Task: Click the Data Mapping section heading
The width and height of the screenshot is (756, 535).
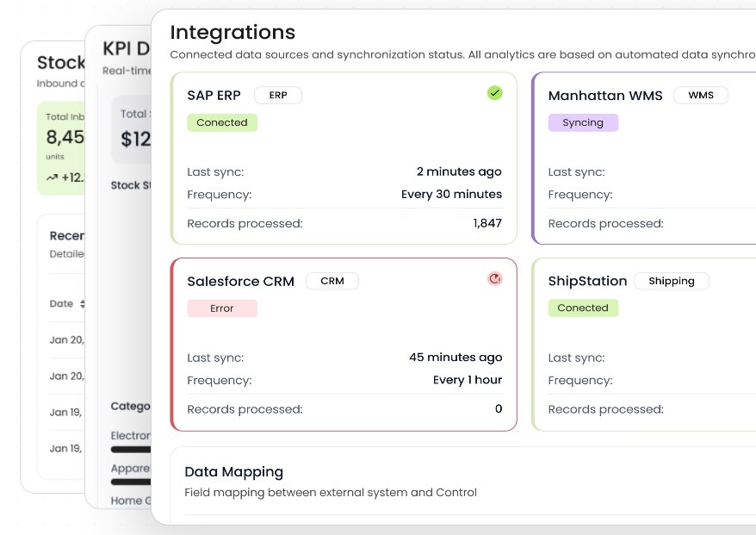Action: [x=233, y=472]
